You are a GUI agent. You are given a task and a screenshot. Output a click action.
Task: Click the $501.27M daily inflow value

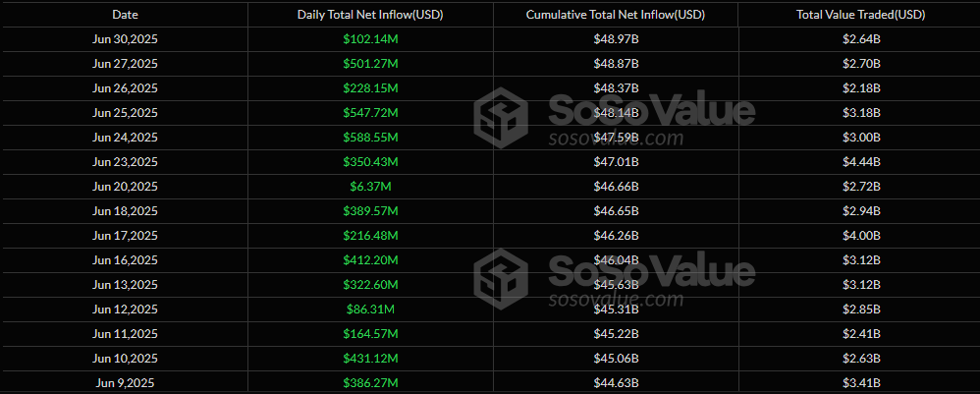[x=370, y=64]
